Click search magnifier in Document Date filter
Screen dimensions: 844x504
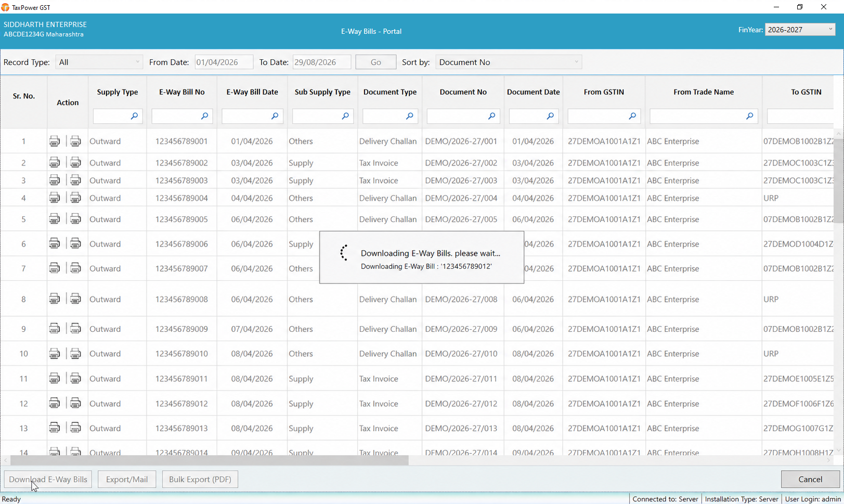tap(550, 116)
